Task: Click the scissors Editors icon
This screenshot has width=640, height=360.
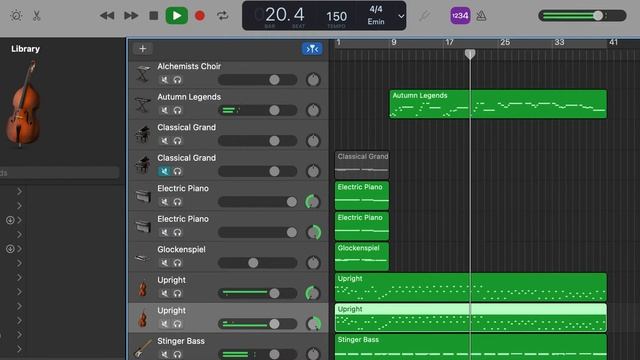Action: pos(36,16)
